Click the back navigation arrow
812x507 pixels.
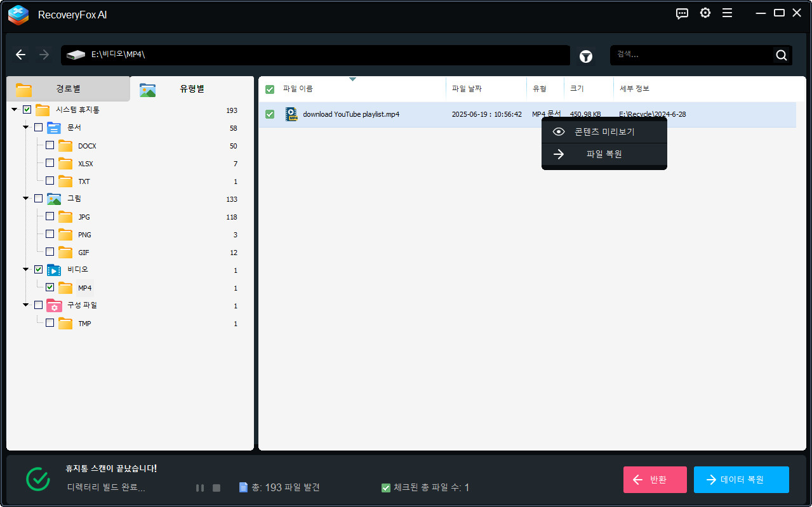point(20,55)
